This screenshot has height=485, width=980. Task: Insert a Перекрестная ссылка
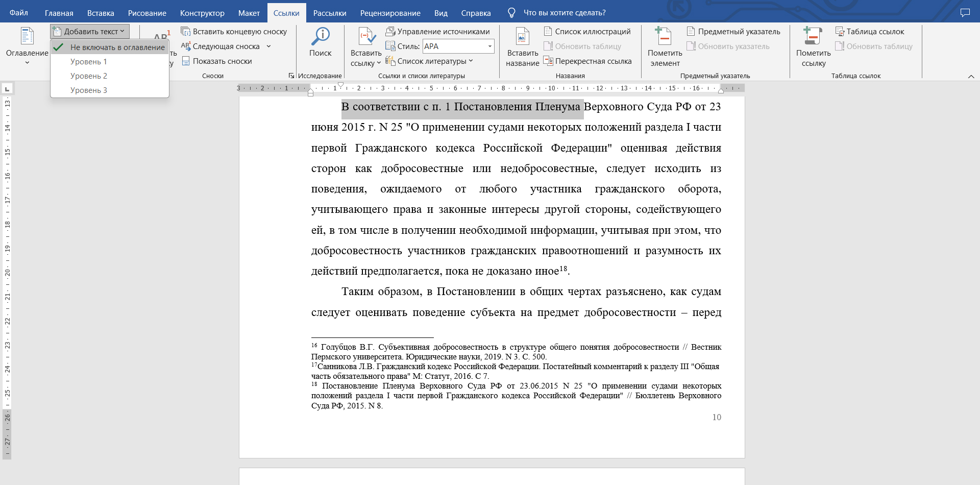pos(587,61)
